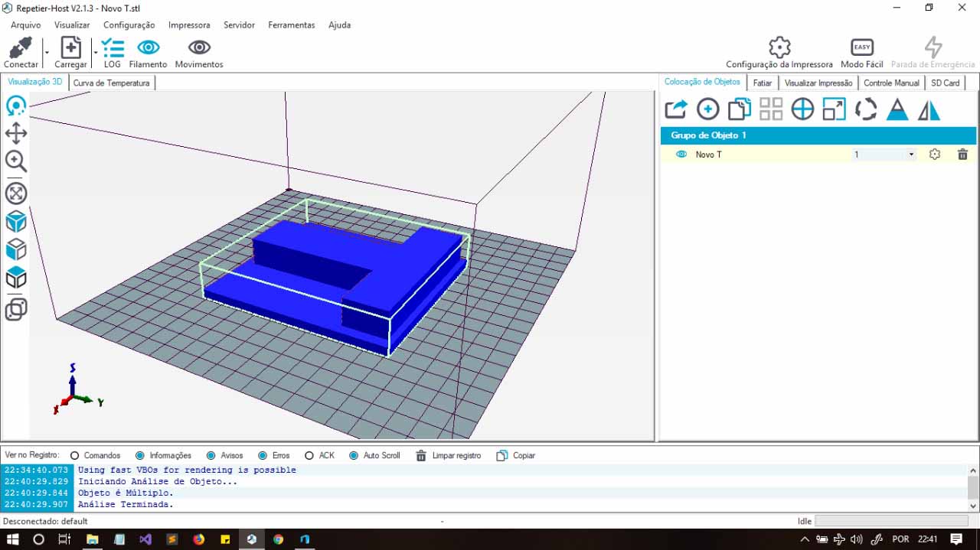Delete Novo T with trash icon
Screen dimensions: 980x550
point(962,155)
